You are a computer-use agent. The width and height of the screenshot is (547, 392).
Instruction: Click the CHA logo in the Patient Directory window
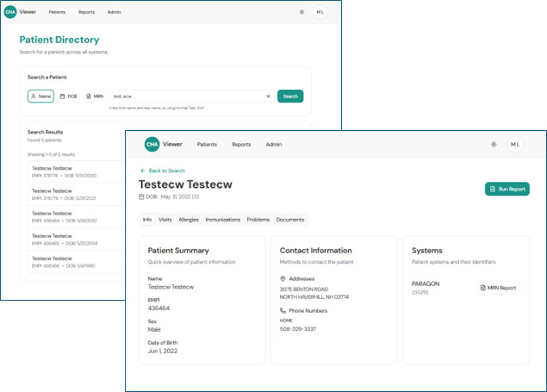pos(10,12)
